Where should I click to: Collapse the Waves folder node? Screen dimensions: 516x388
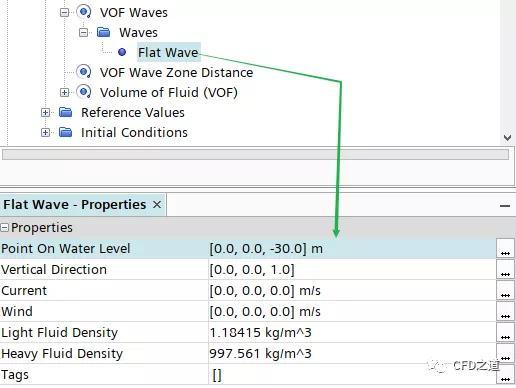pos(84,33)
